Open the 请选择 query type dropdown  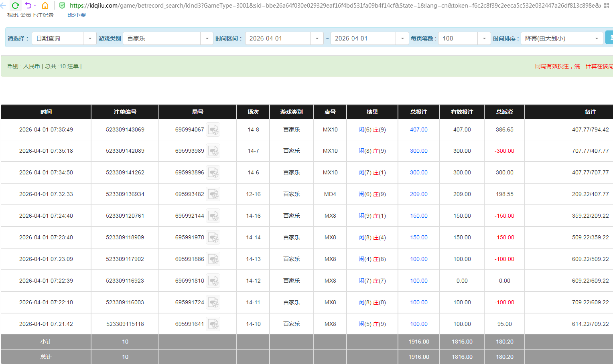click(90, 38)
